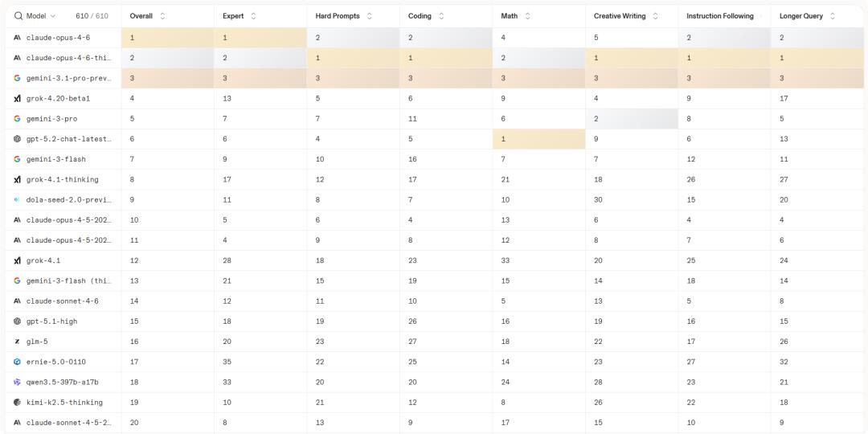Click the OpenAI icon beside gpt-5.2-chat-latest

[17, 139]
